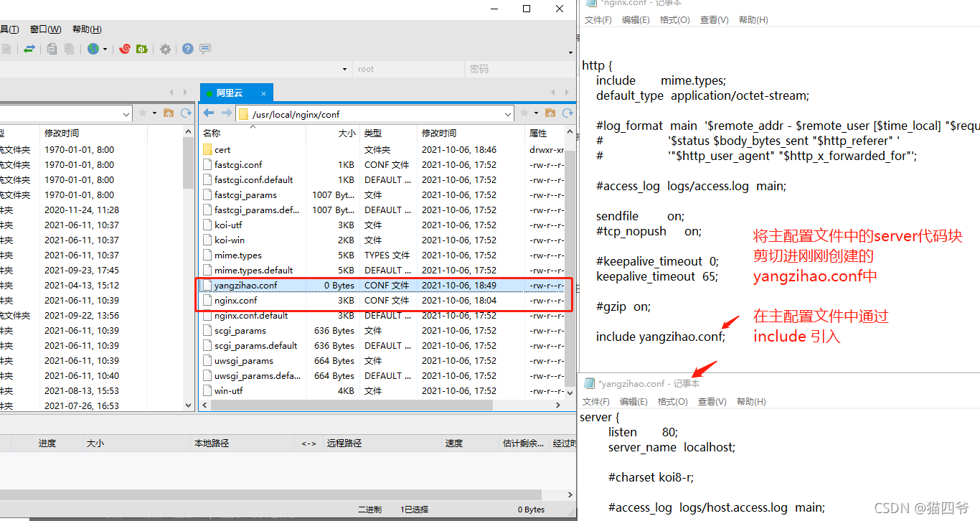Click the root username field
980x521 pixels.
tap(407, 69)
